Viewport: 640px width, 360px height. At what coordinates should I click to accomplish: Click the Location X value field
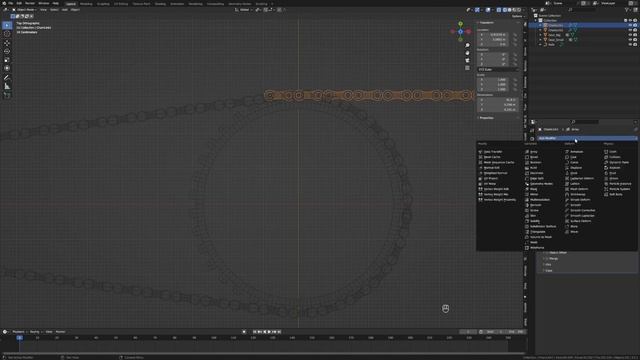click(492, 35)
